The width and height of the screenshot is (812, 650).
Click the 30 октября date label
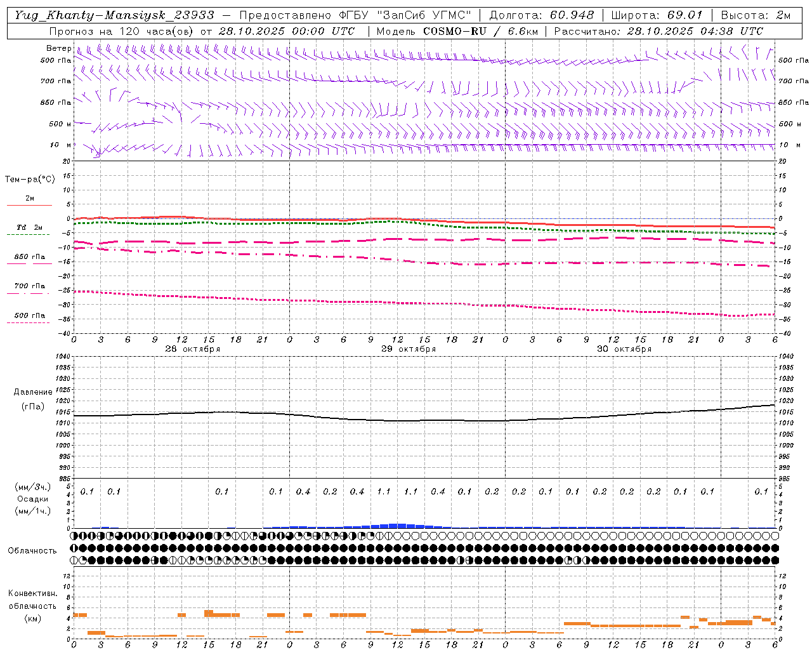click(x=624, y=349)
